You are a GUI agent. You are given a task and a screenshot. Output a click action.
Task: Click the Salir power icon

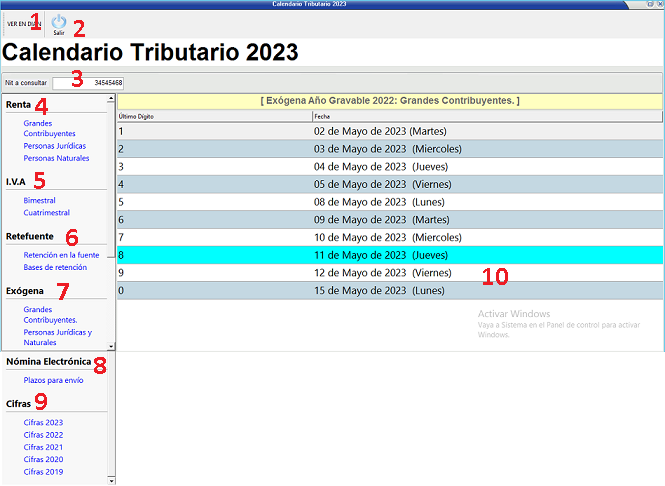tap(59, 21)
